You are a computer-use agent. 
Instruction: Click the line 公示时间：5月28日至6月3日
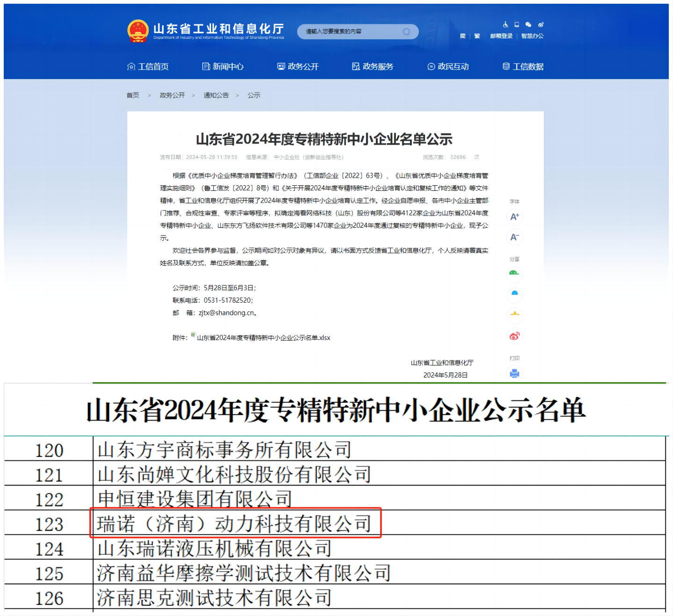214,288
